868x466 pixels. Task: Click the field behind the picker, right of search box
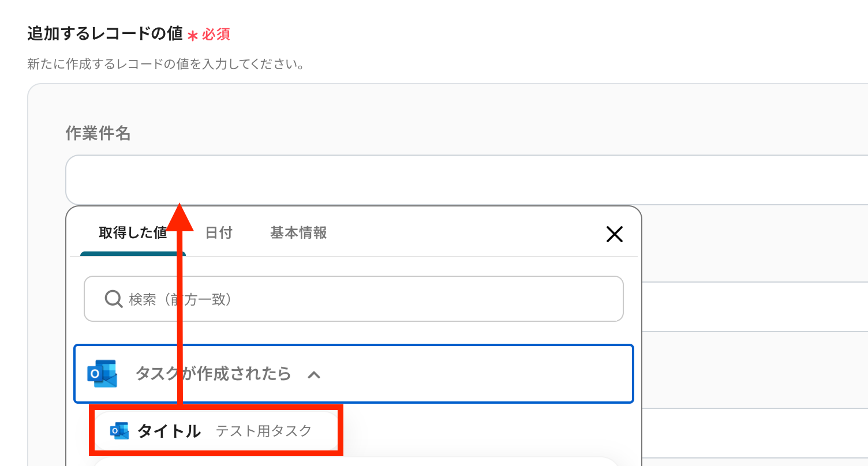click(750, 307)
